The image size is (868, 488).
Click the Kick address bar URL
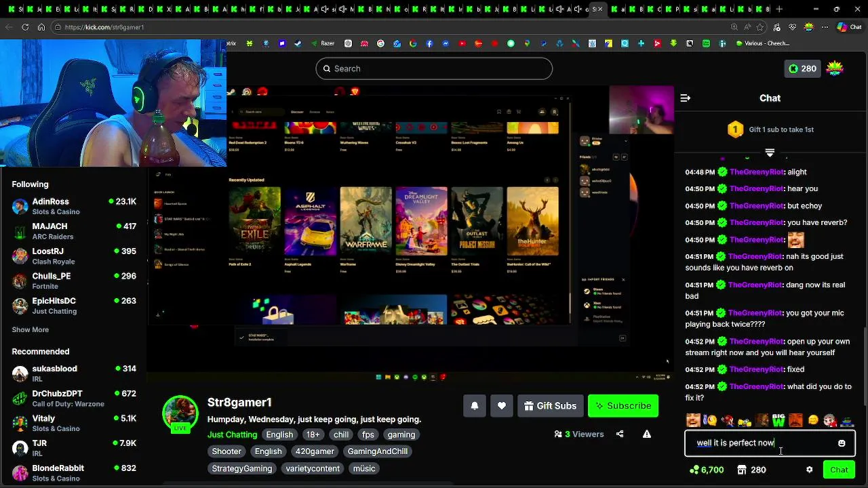tap(104, 27)
